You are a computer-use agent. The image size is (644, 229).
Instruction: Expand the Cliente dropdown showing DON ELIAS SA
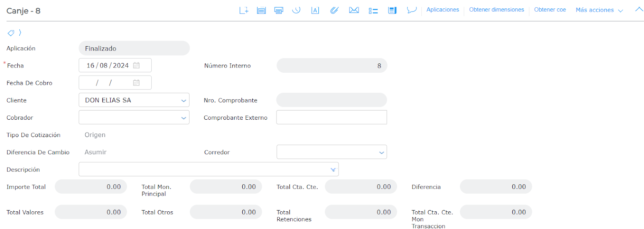pos(184,100)
